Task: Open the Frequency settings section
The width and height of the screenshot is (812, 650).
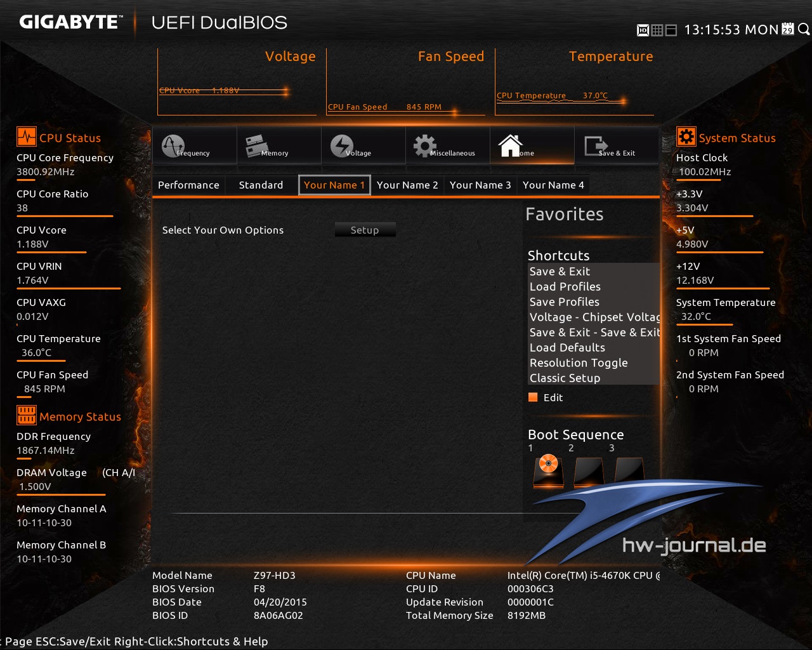Action: 195,146
